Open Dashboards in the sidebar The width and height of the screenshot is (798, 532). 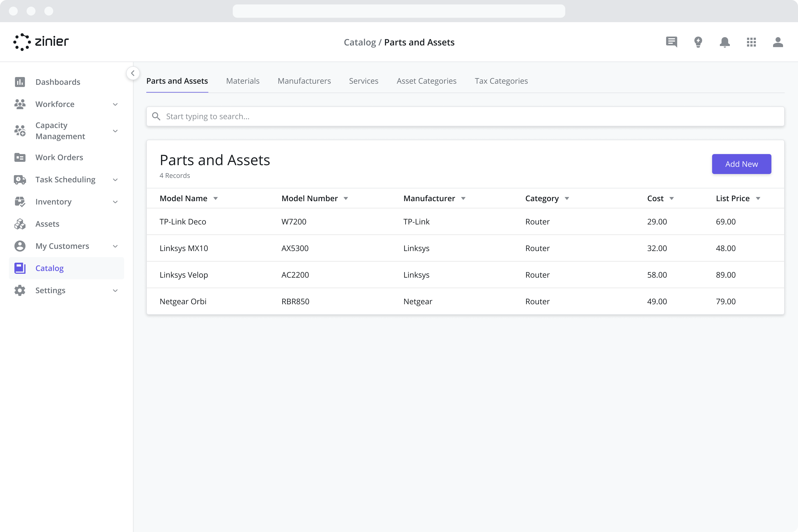coord(58,82)
